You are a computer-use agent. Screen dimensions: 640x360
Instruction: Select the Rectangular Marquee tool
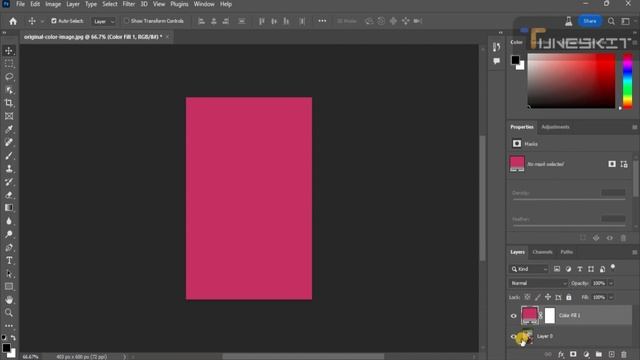9,64
